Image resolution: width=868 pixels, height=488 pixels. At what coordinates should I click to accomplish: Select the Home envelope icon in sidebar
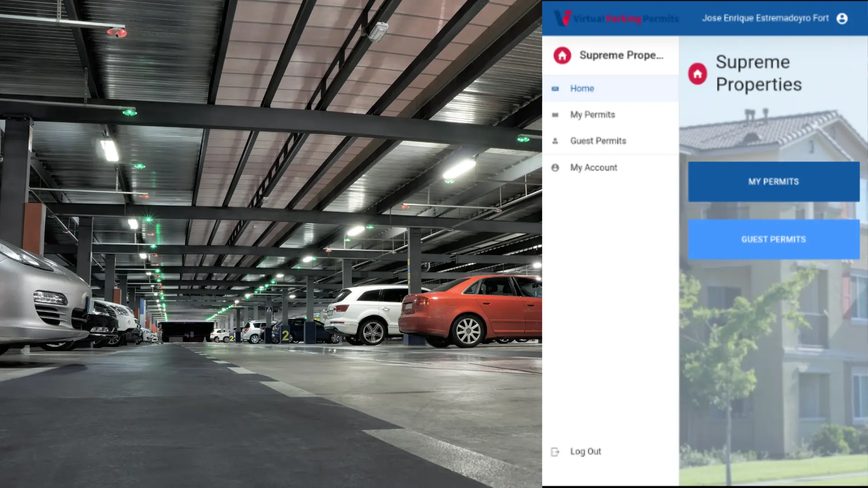click(x=555, y=89)
